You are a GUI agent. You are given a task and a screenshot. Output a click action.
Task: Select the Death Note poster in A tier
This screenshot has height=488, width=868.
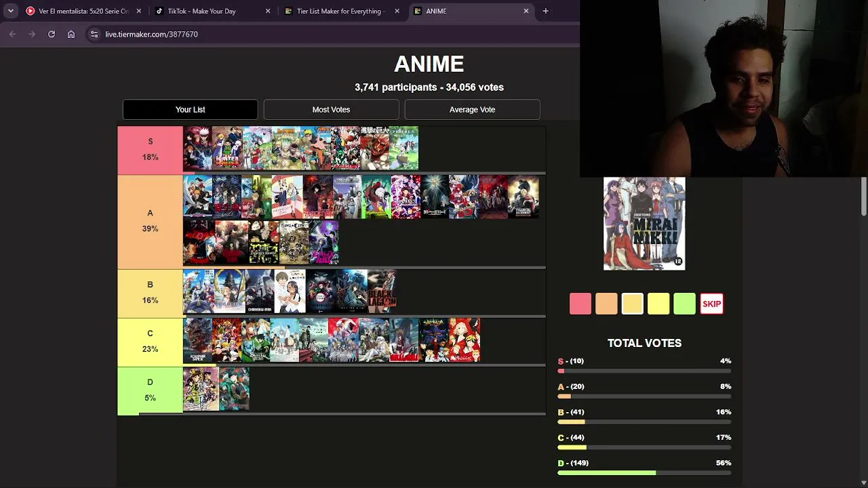point(435,197)
